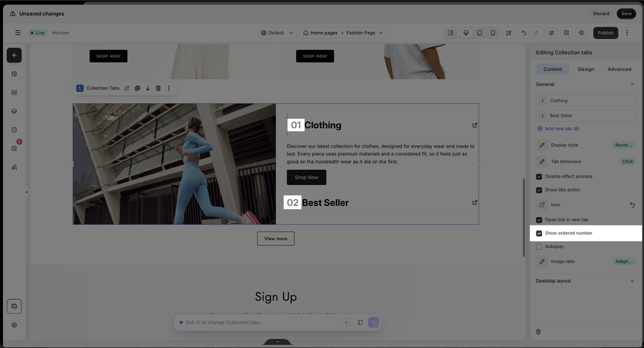The height and width of the screenshot is (348, 644).
Task: Select the running woman image on canvas
Action: (x=175, y=164)
